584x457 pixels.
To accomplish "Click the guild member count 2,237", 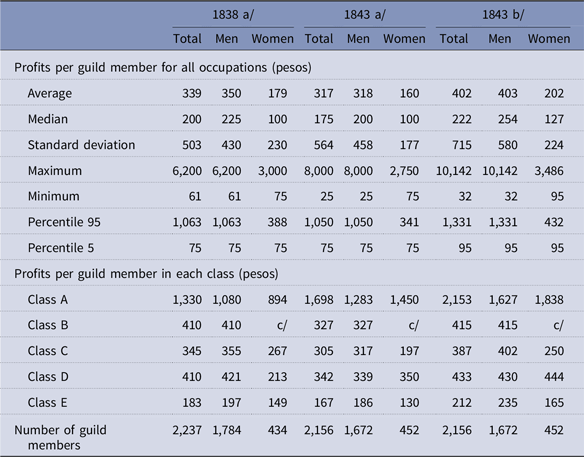I will pos(187,431).
